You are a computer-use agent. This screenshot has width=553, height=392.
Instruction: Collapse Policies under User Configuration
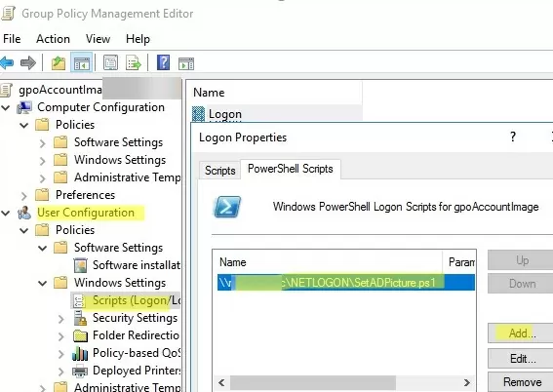(24, 230)
